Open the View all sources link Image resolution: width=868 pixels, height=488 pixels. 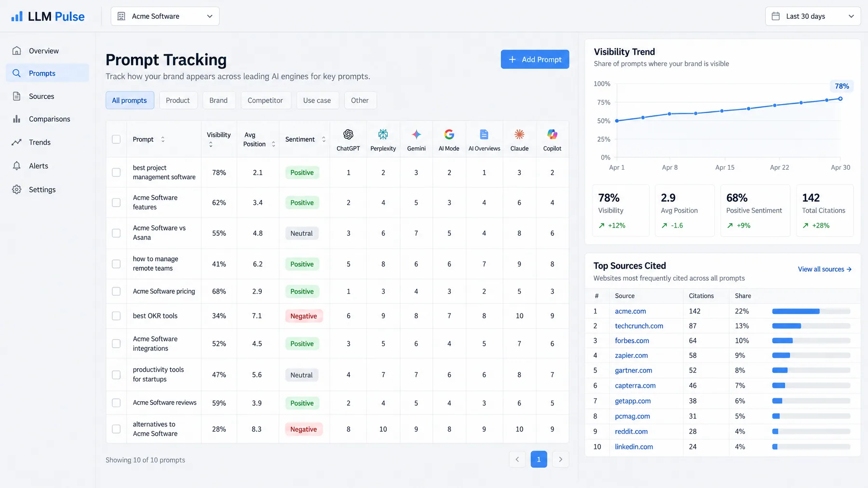click(825, 269)
